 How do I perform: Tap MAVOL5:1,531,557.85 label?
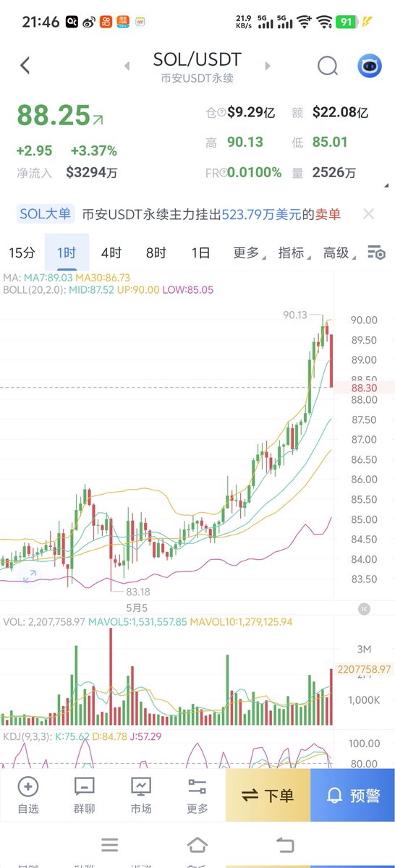137,621
